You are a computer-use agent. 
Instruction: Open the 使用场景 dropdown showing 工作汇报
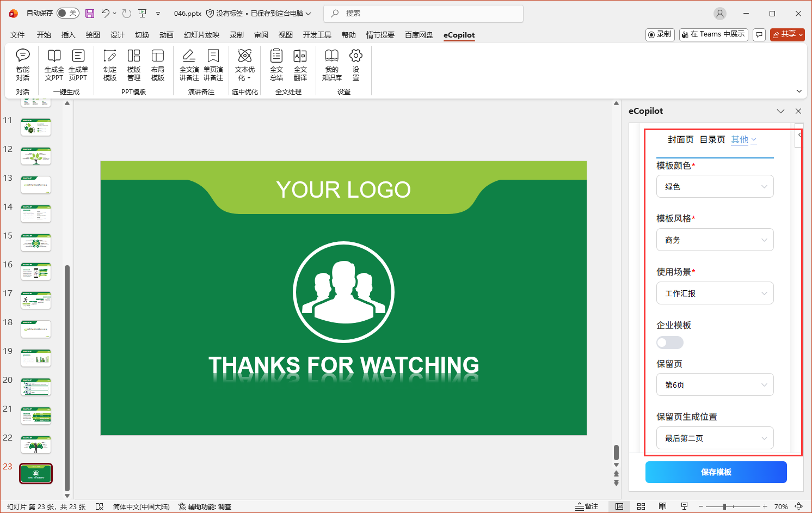[715, 294]
